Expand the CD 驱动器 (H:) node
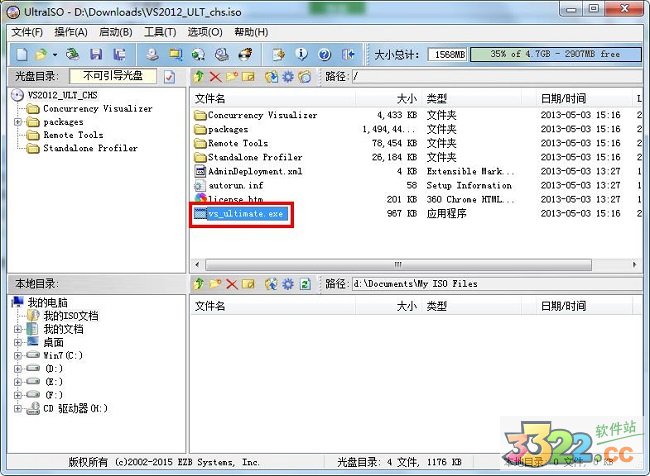 [x=18, y=408]
